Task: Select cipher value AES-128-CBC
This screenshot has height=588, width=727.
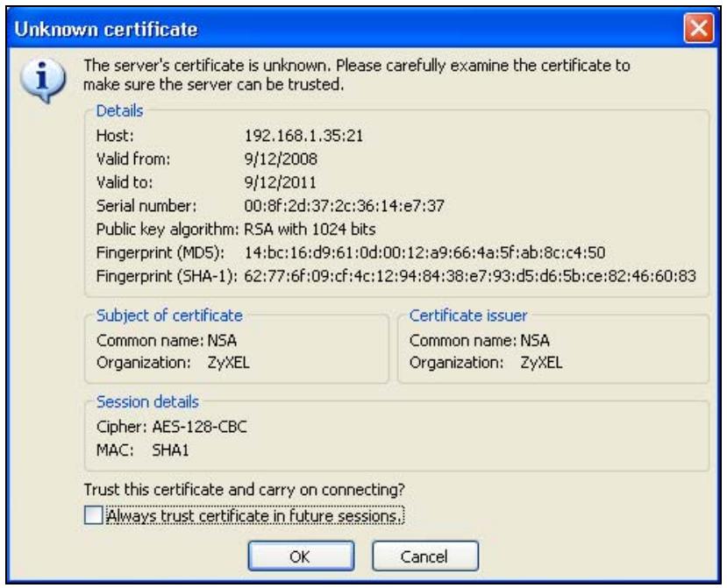Action: (199, 426)
